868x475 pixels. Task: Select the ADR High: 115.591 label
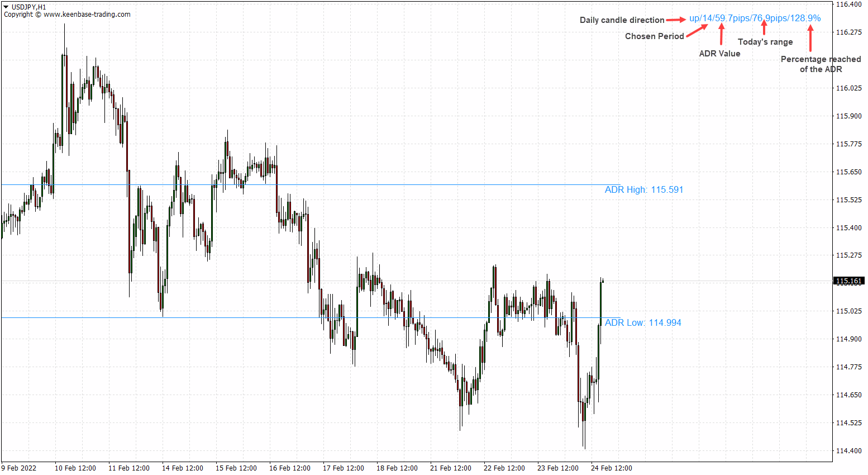[x=644, y=190]
